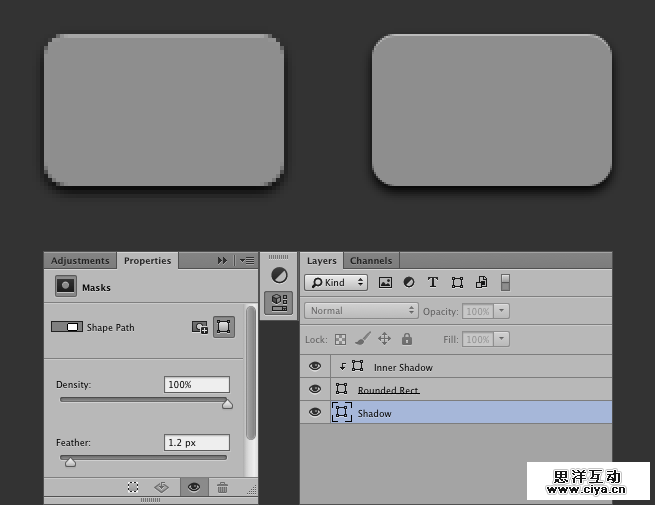Hide the Rounded Rect layer

click(315, 390)
